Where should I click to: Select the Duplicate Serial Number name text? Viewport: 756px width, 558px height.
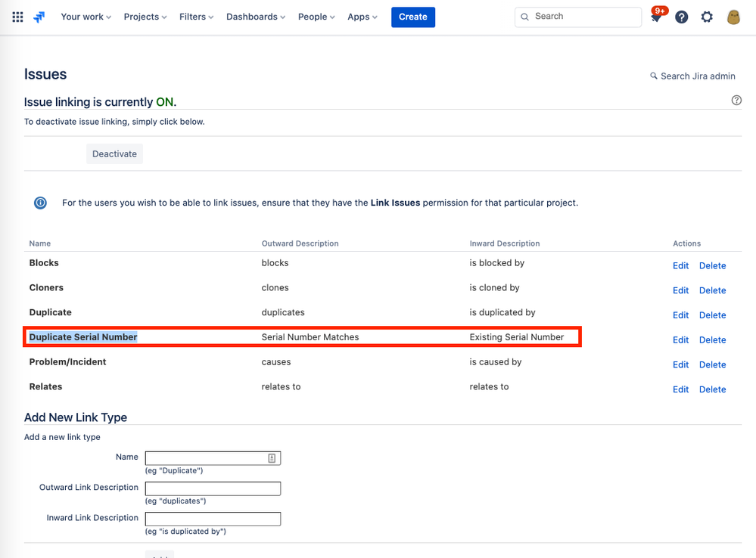click(x=83, y=336)
